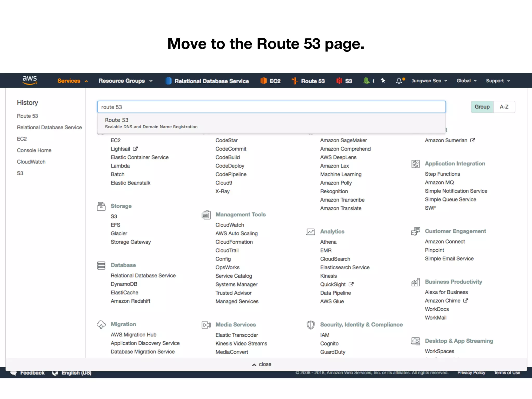Viewport: 532px width, 399px height.
Task: Open the Global region dropdown
Action: [467, 81]
